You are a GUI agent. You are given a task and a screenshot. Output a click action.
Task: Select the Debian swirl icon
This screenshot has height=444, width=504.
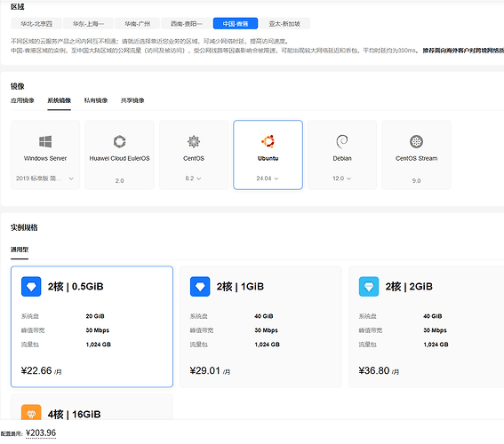click(x=342, y=141)
